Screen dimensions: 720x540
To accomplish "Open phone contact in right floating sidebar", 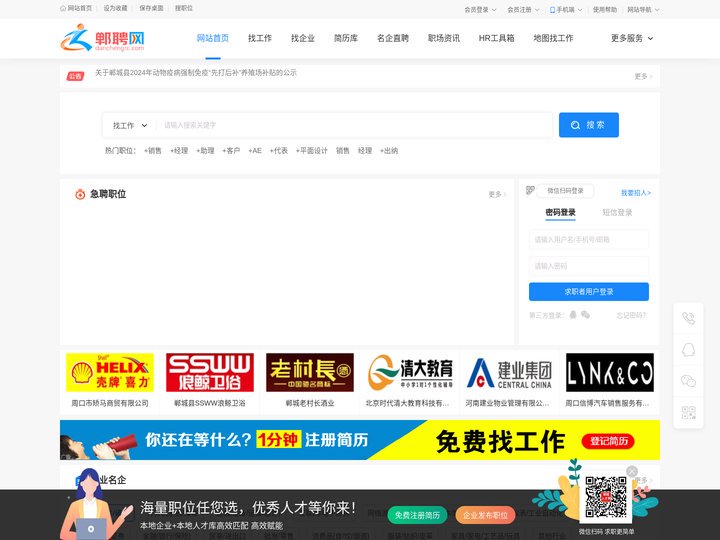I will pyautogui.click(x=688, y=318).
